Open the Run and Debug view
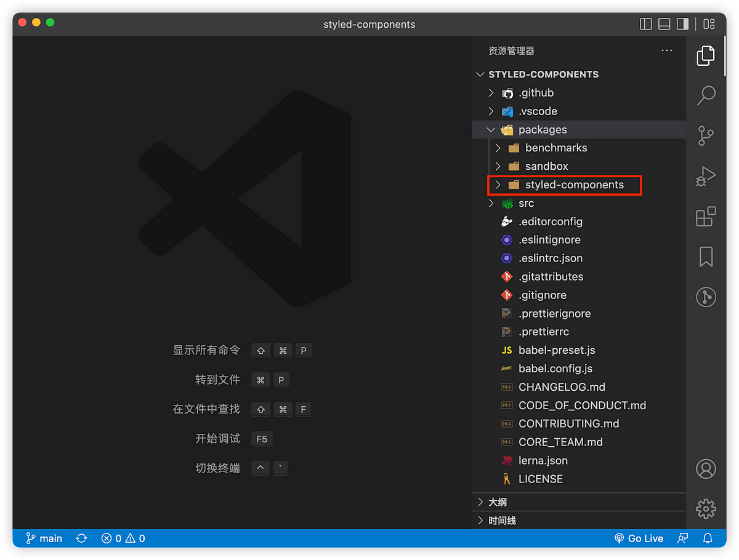 click(x=706, y=176)
